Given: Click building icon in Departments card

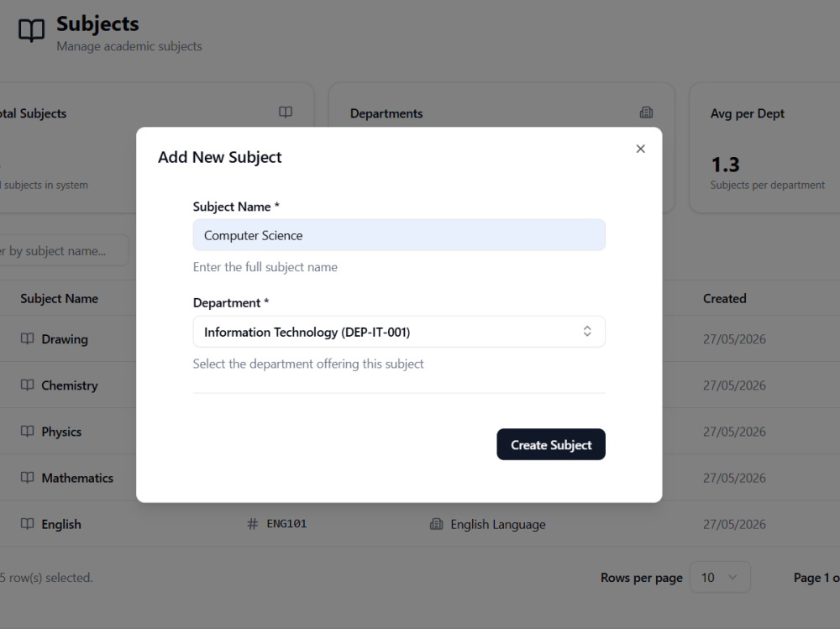Looking at the screenshot, I should click(x=646, y=113).
